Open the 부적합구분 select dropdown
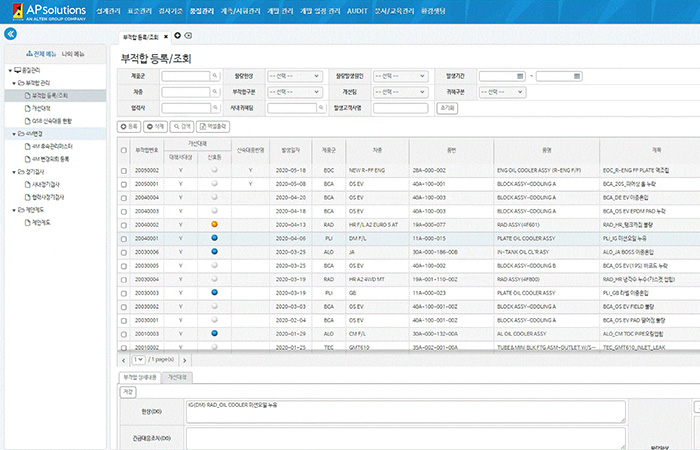Image resolution: width=700 pixels, height=450 pixels. [x=294, y=92]
